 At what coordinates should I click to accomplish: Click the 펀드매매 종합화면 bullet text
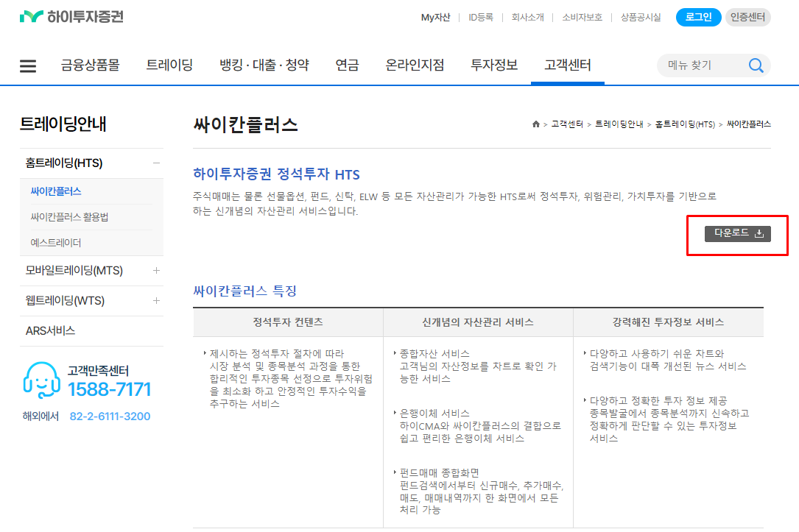[439, 473]
